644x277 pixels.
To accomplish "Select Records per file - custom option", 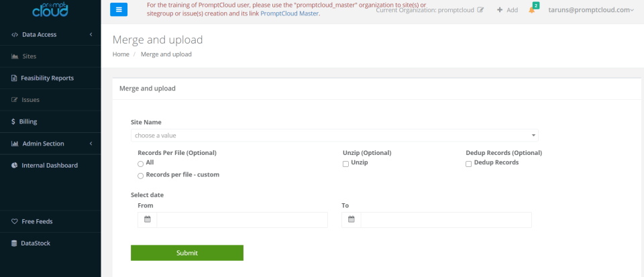I will pos(140,176).
